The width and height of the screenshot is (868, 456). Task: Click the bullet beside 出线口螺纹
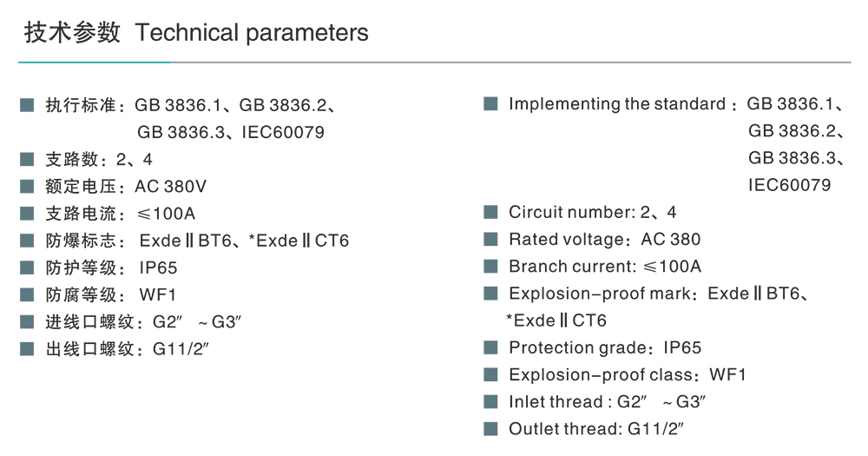point(28,349)
